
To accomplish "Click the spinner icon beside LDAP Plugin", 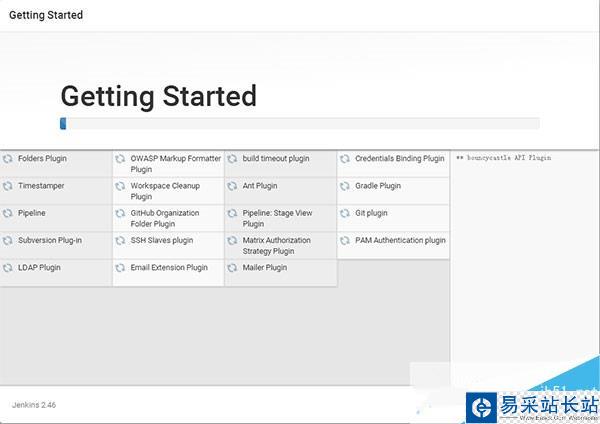I will [x=8, y=268].
